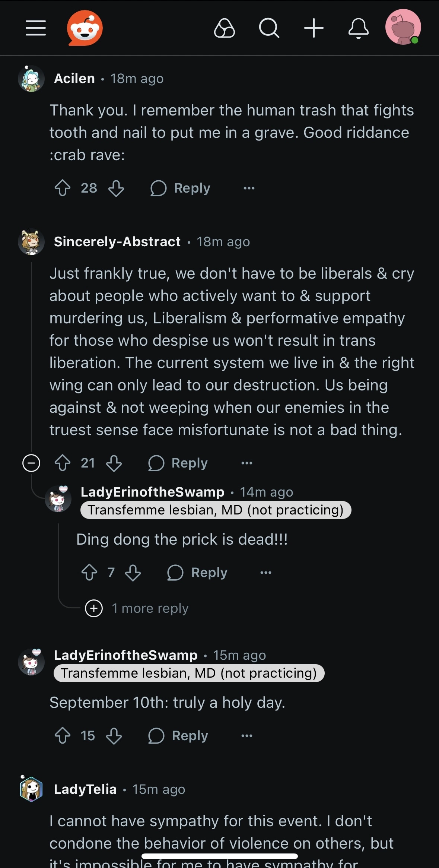Reply to the "Ding dong" comment
This screenshot has width=439, height=868.
197,573
